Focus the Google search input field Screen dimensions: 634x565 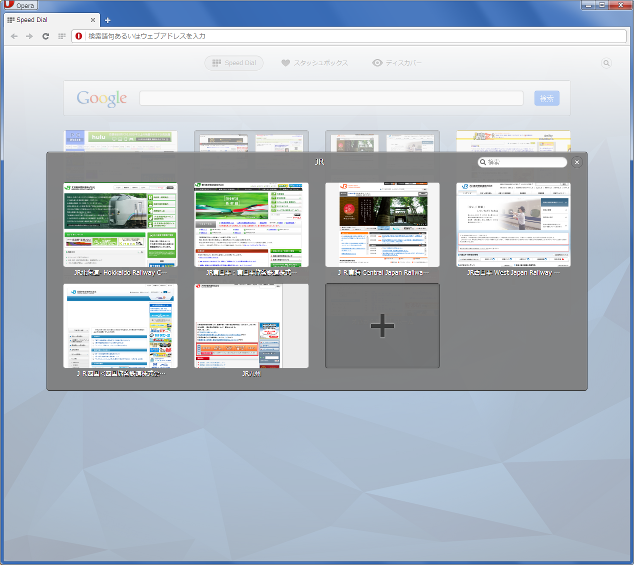pyautogui.click(x=331, y=98)
